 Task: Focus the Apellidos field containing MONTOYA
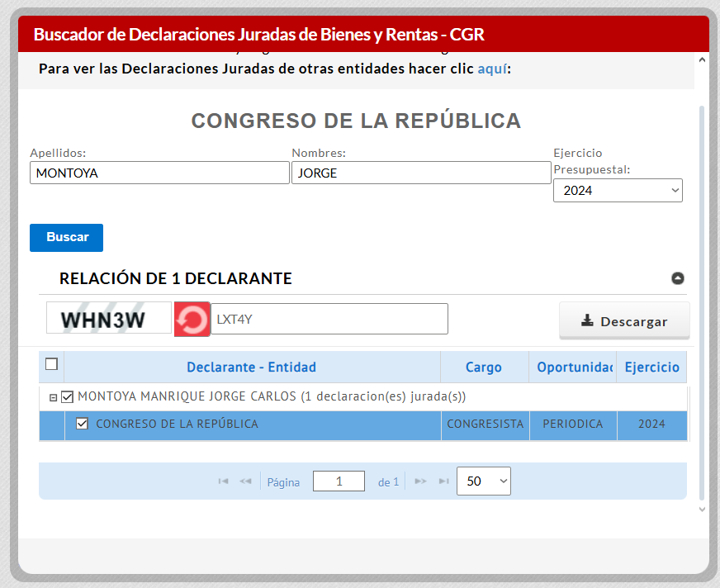point(160,173)
